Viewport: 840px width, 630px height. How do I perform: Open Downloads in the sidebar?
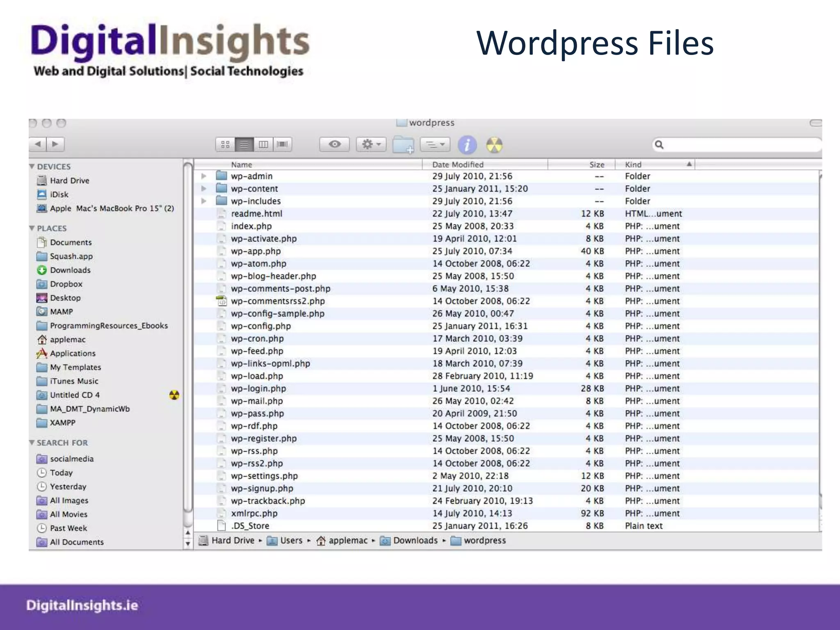click(70, 270)
